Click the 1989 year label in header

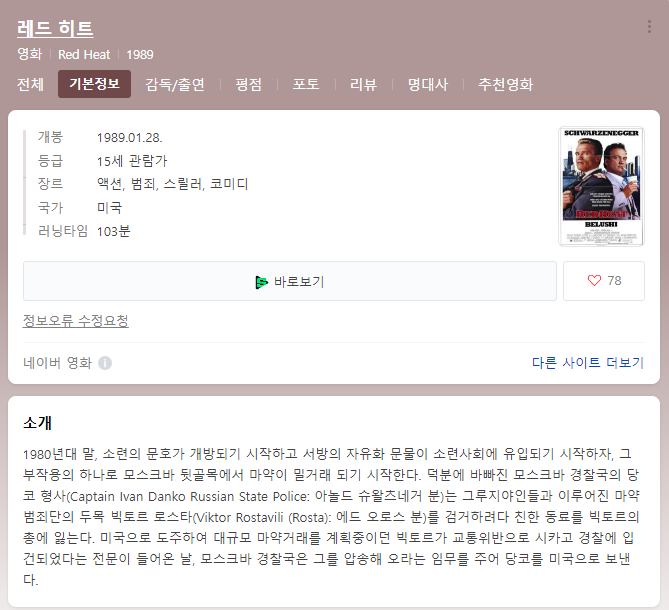click(x=140, y=54)
